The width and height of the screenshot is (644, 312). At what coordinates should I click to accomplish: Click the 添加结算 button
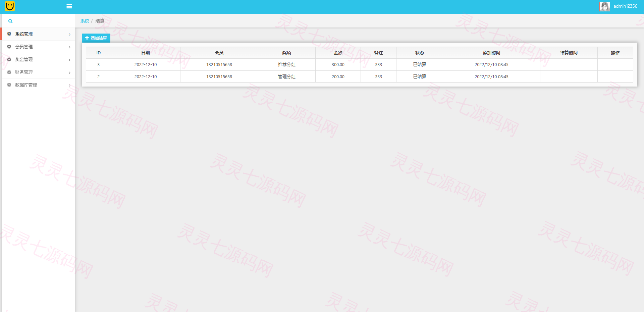click(96, 38)
